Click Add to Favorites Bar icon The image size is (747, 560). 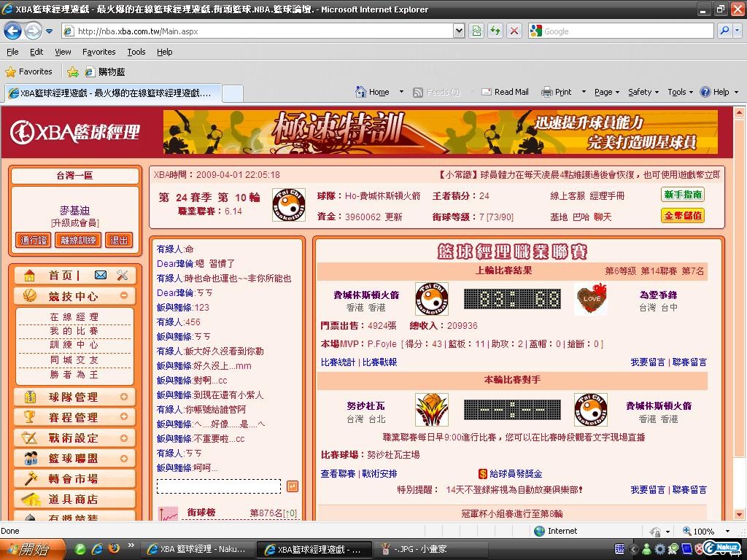point(73,72)
